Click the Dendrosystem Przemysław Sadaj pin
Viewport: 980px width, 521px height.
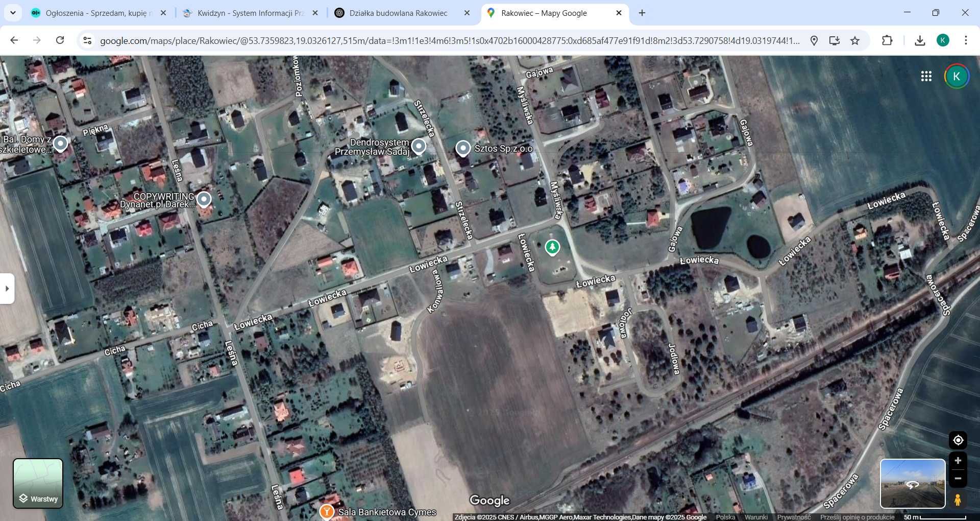pos(419,147)
